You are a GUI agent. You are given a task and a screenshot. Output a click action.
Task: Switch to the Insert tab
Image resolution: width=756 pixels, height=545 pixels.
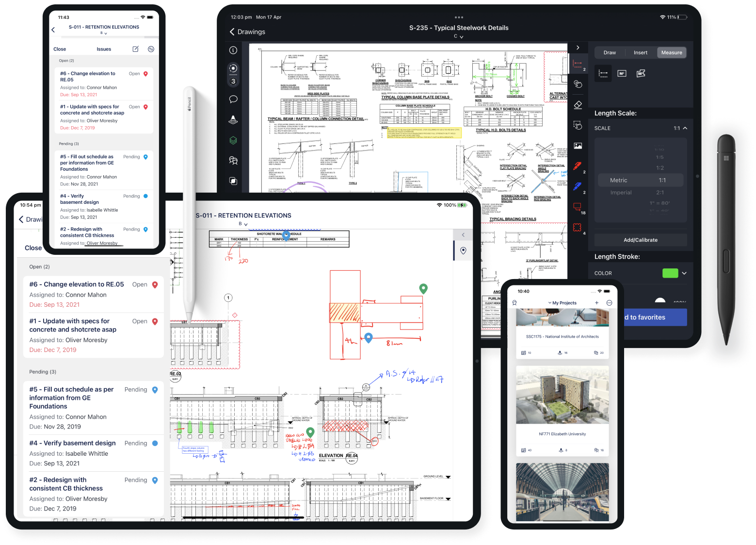tap(641, 52)
